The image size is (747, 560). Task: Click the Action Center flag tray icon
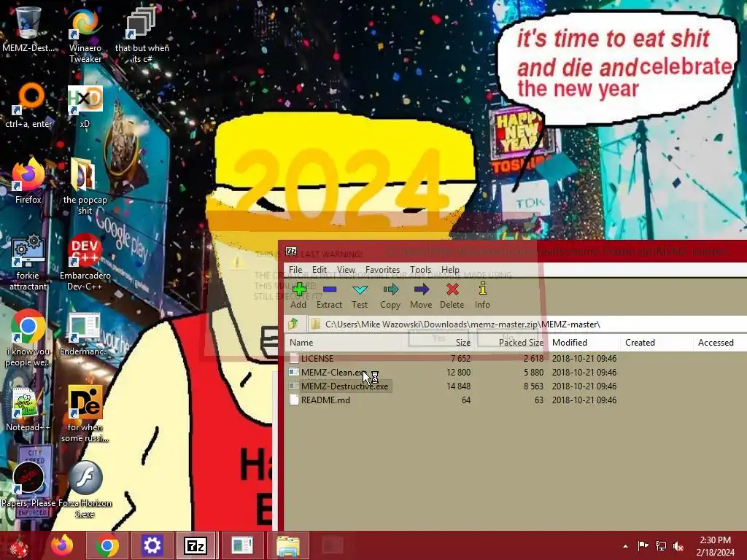coord(643,545)
